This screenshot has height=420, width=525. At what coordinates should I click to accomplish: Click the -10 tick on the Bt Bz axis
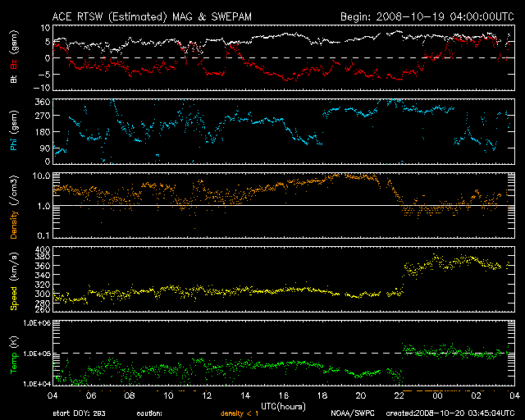pyautogui.click(x=42, y=88)
